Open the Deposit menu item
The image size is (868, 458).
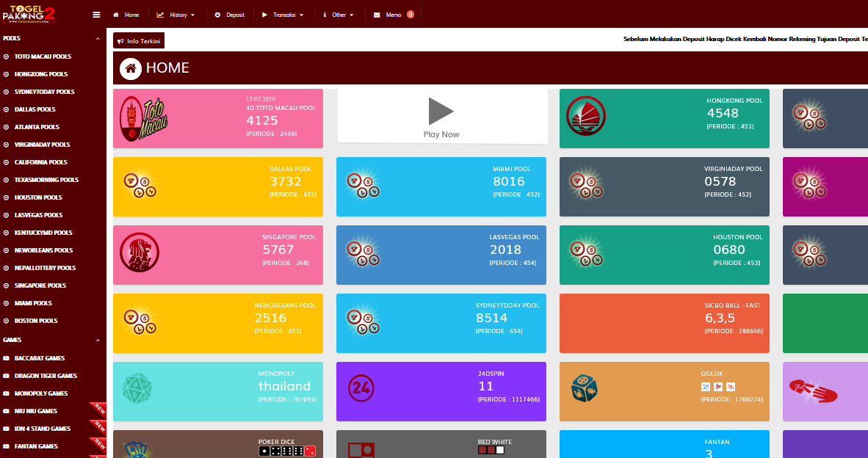(229, 15)
